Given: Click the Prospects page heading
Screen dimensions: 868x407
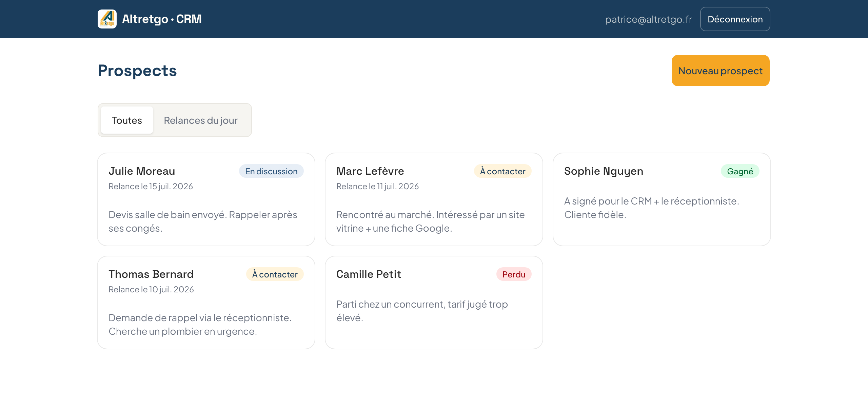Looking at the screenshot, I should (137, 71).
